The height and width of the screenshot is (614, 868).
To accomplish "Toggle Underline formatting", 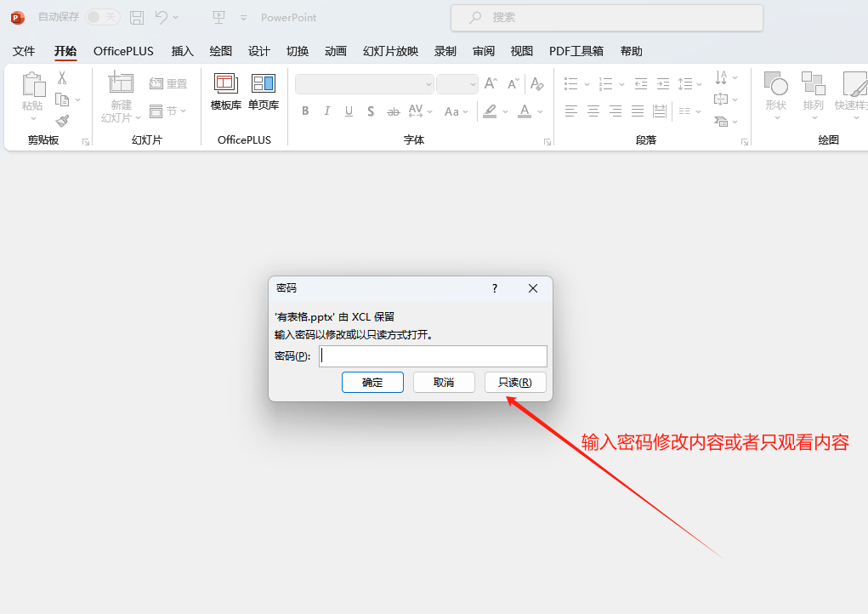I will tap(349, 111).
